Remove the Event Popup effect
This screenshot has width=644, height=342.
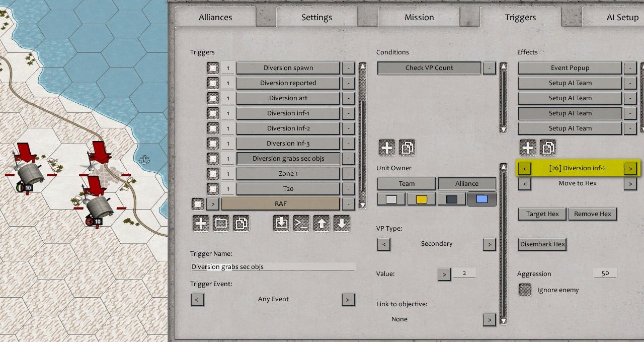(630, 68)
